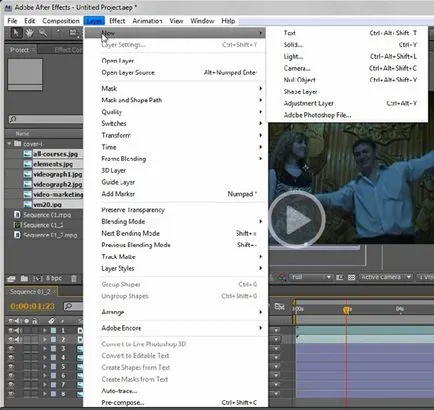Click the yellow current time indicator marker
434x410 pixels.
[347, 310]
